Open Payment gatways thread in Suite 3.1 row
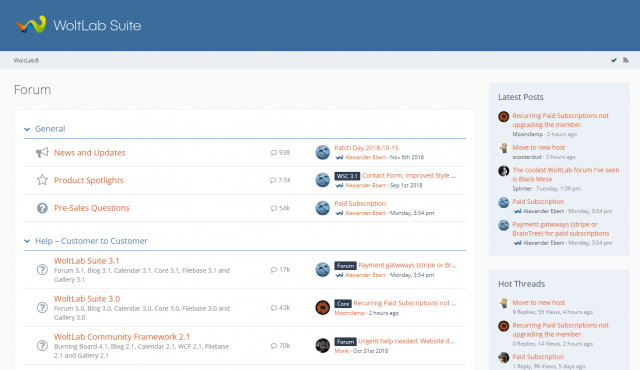Image resolution: width=640 pixels, height=370 pixels. tap(407, 265)
